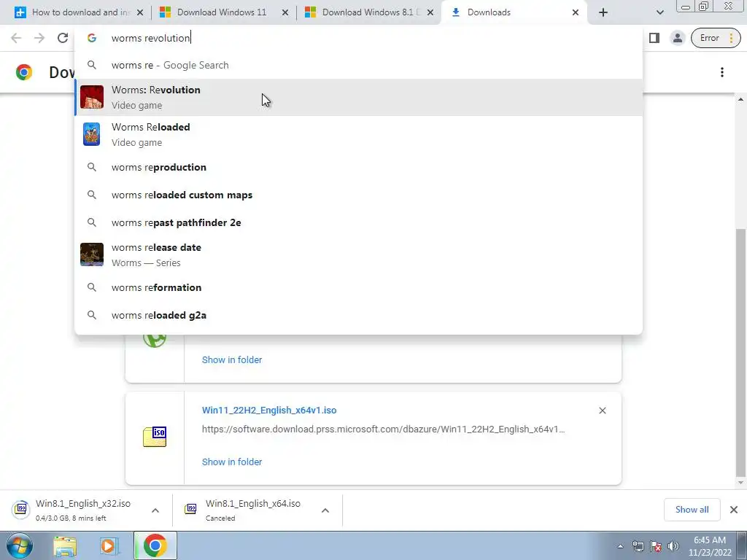Image resolution: width=747 pixels, height=560 pixels.
Task: Open the Win11_22H2_English_x64v1.iso file link
Action: [x=269, y=410]
